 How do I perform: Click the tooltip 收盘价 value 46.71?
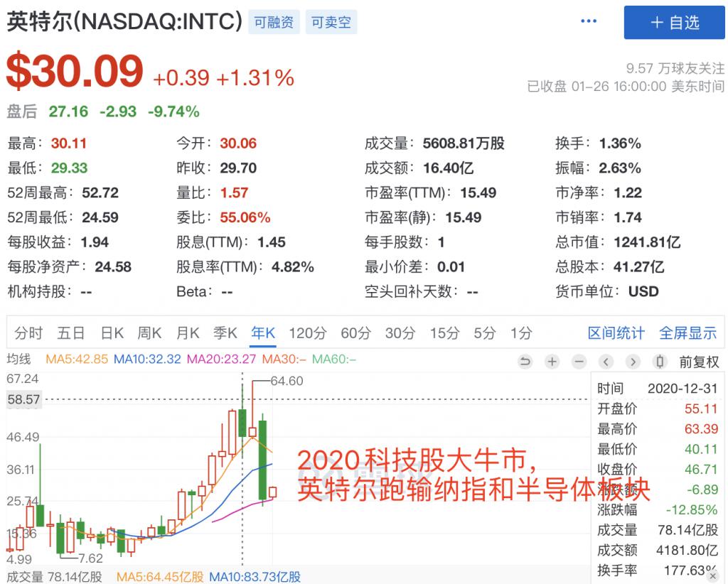pyautogui.click(x=701, y=470)
